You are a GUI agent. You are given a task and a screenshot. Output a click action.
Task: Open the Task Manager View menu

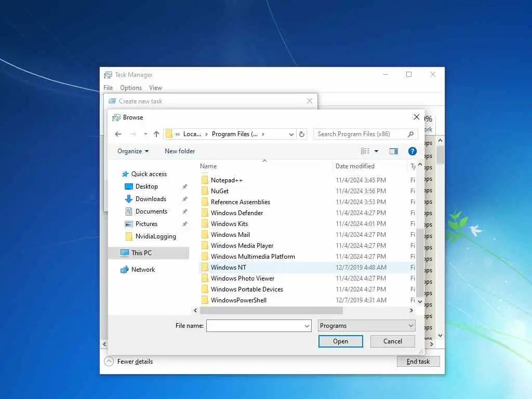point(155,87)
